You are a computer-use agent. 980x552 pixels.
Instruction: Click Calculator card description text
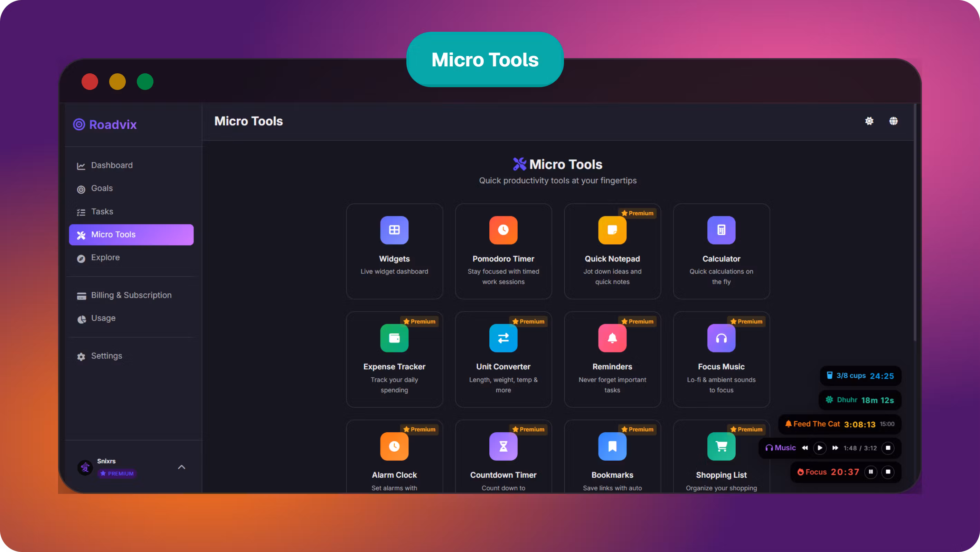[x=721, y=277]
